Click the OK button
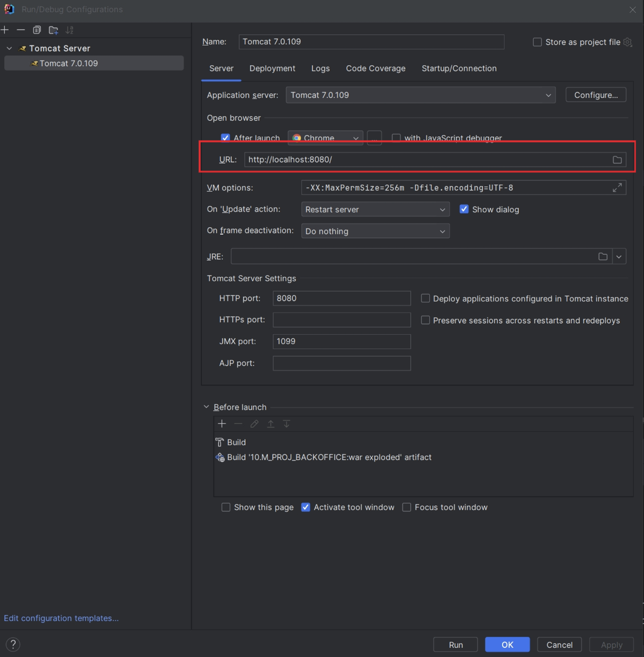This screenshot has height=657, width=644. point(507,644)
